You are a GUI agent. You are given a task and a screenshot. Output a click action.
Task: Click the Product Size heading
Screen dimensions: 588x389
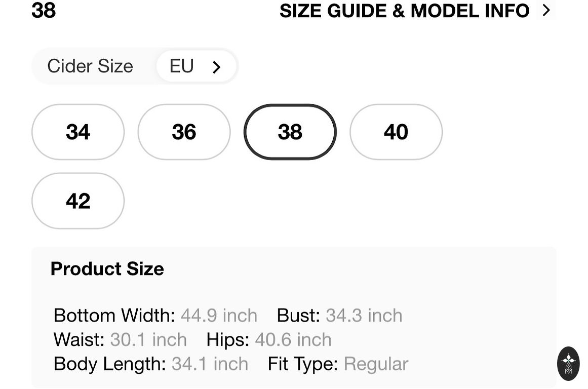[x=107, y=268]
